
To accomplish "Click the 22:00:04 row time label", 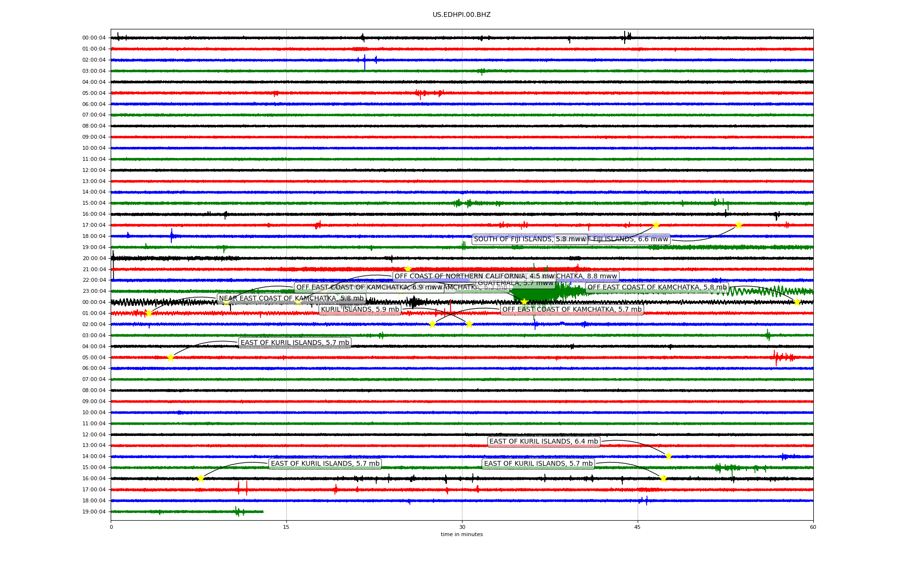I will point(94,280).
